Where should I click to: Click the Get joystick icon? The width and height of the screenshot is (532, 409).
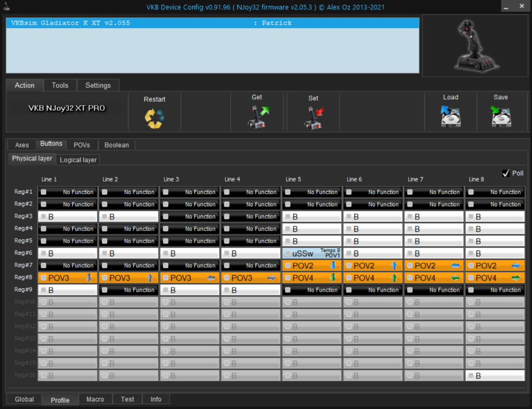tap(257, 117)
